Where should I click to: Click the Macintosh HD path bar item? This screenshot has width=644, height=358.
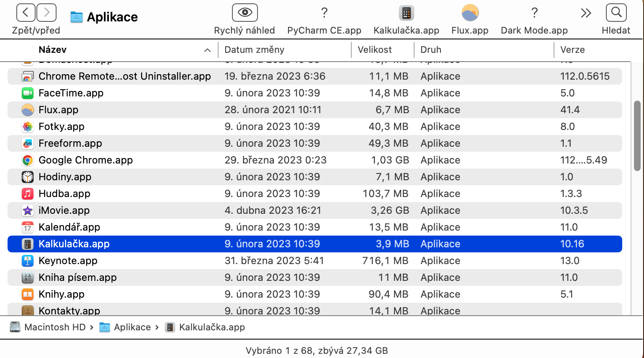click(x=48, y=327)
